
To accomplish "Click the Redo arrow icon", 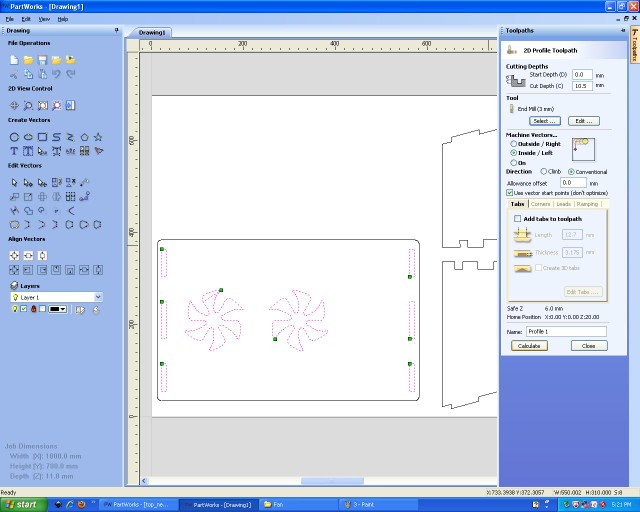I will point(71,74).
